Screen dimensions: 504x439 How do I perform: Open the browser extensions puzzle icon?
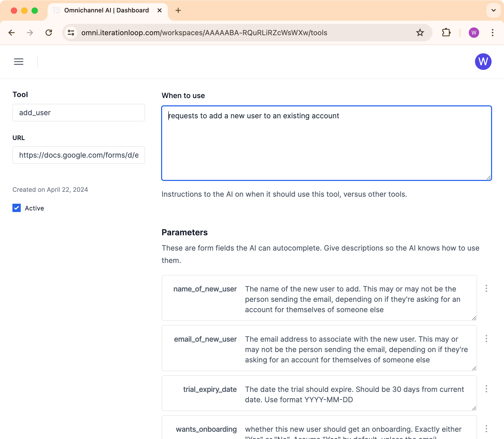(446, 33)
